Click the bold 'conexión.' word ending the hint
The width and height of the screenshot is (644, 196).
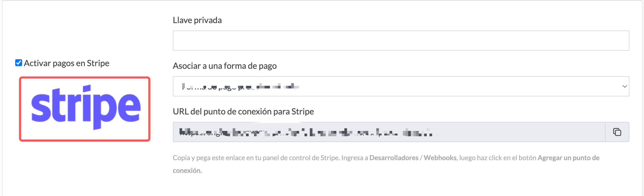(187, 171)
